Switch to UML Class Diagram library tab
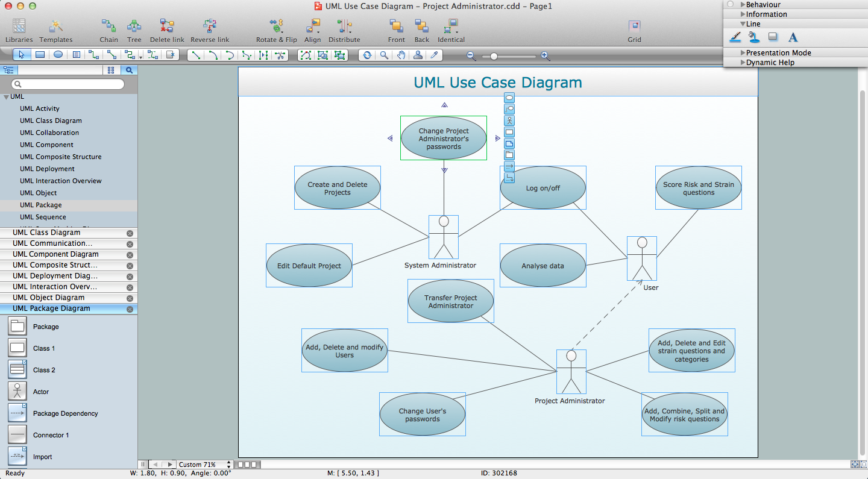This screenshot has height=479, width=868. point(46,233)
